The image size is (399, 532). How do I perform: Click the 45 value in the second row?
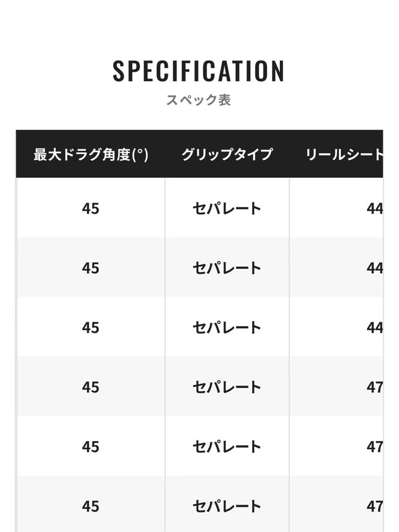(x=91, y=268)
